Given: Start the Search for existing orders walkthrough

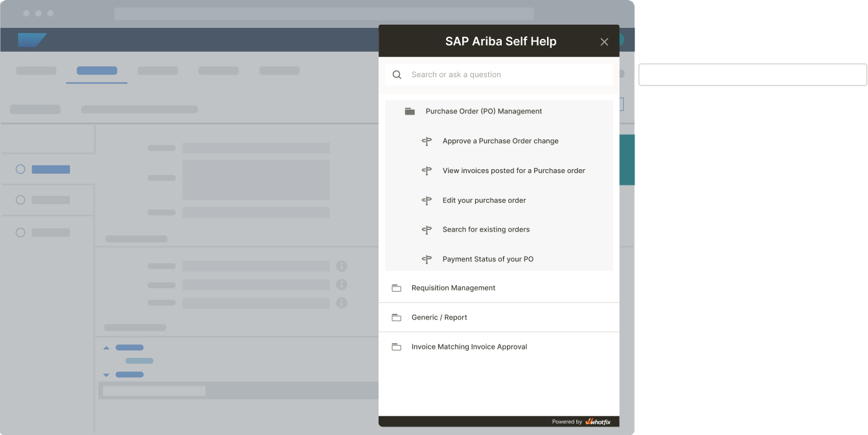Looking at the screenshot, I should [486, 229].
